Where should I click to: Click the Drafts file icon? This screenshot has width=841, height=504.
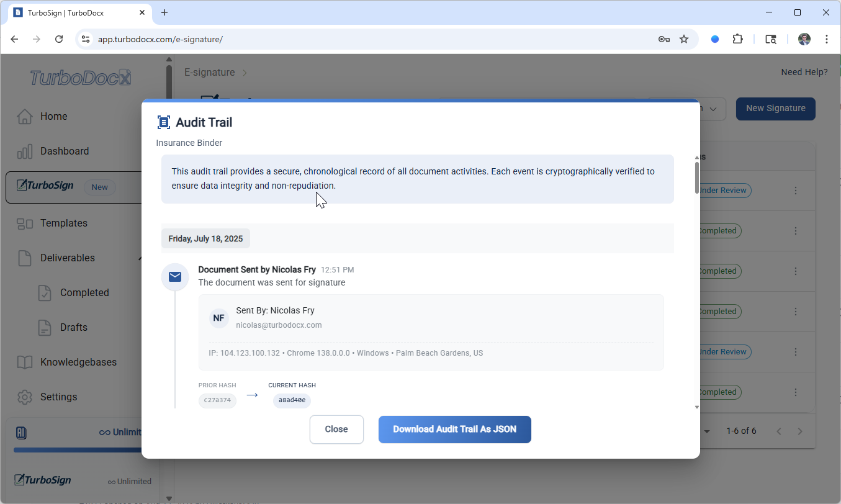point(45,328)
